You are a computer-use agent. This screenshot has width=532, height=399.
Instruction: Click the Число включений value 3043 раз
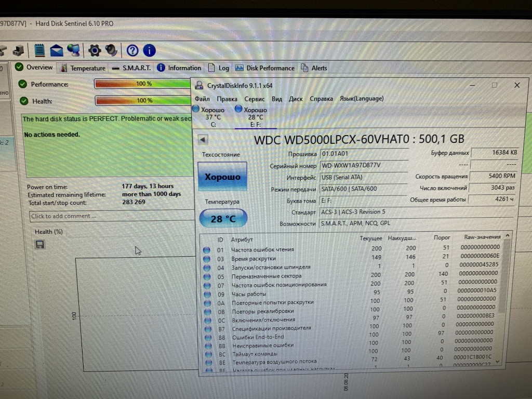click(493, 187)
